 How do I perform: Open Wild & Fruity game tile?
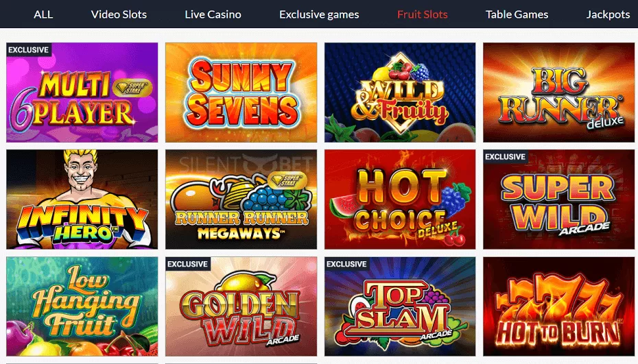click(x=400, y=93)
